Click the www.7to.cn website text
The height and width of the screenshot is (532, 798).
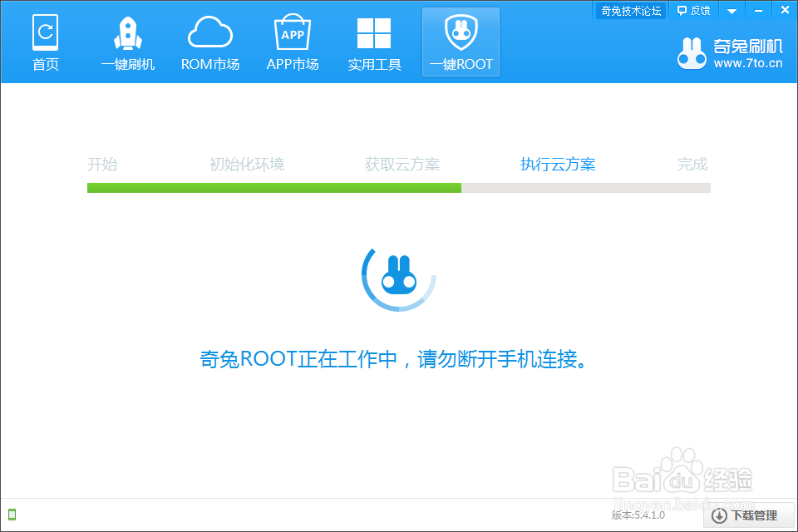(747, 64)
